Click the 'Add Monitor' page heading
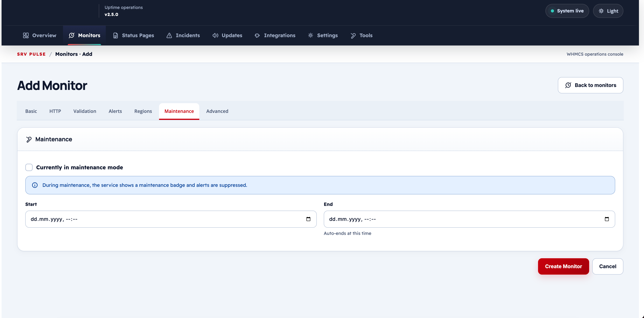Viewport: 644px width, 318px height. (x=52, y=86)
